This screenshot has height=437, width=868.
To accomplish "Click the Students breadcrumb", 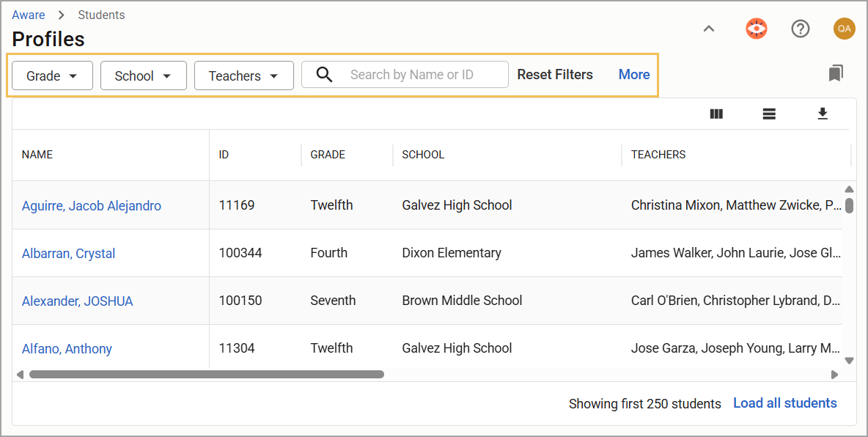I will click(x=101, y=15).
